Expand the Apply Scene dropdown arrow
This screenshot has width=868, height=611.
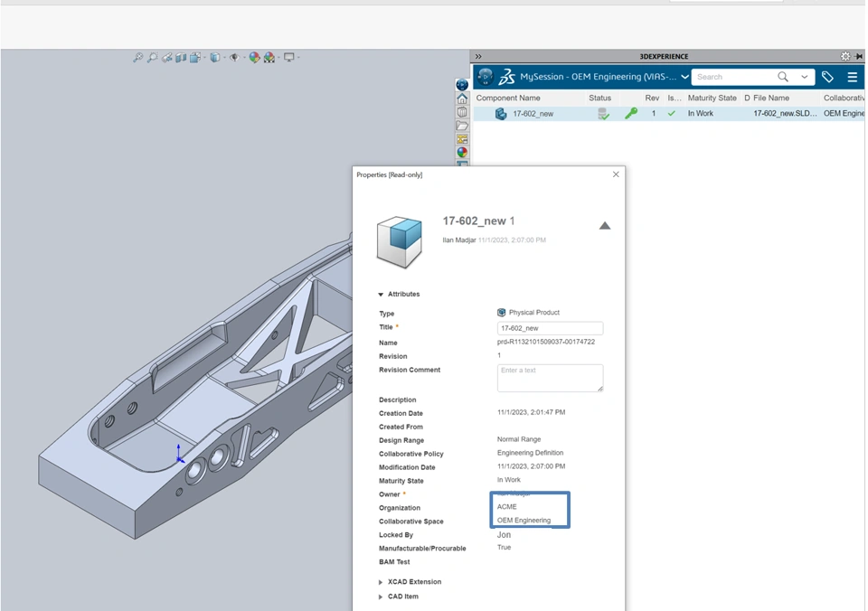(x=278, y=57)
